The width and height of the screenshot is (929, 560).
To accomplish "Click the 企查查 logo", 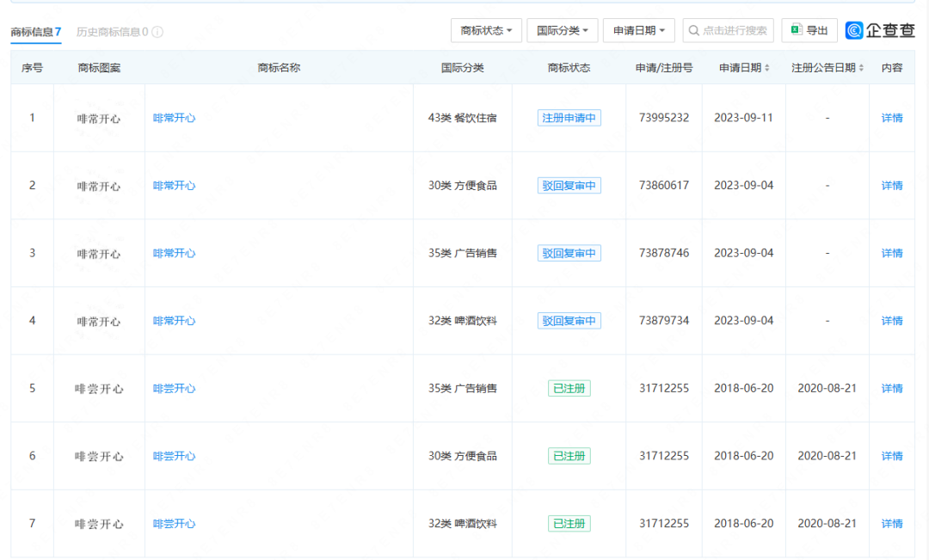I will click(880, 30).
